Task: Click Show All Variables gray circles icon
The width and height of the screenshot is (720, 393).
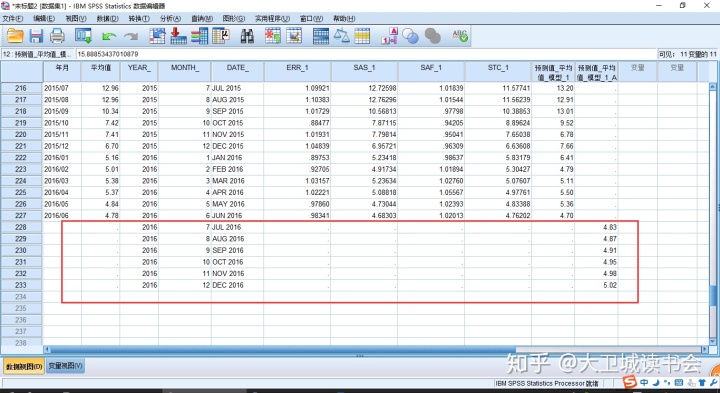Action: coord(432,36)
